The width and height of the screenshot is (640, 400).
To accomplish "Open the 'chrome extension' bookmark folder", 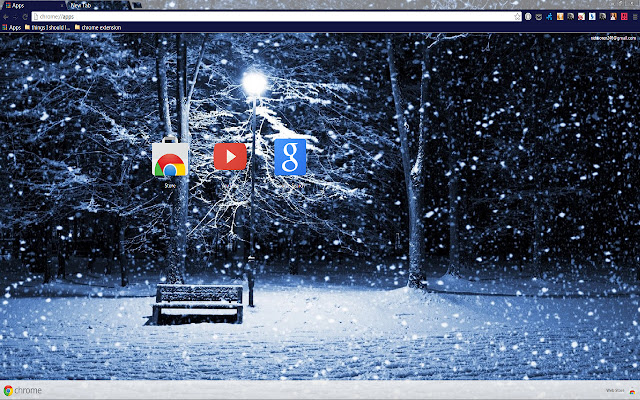I will [98, 28].
